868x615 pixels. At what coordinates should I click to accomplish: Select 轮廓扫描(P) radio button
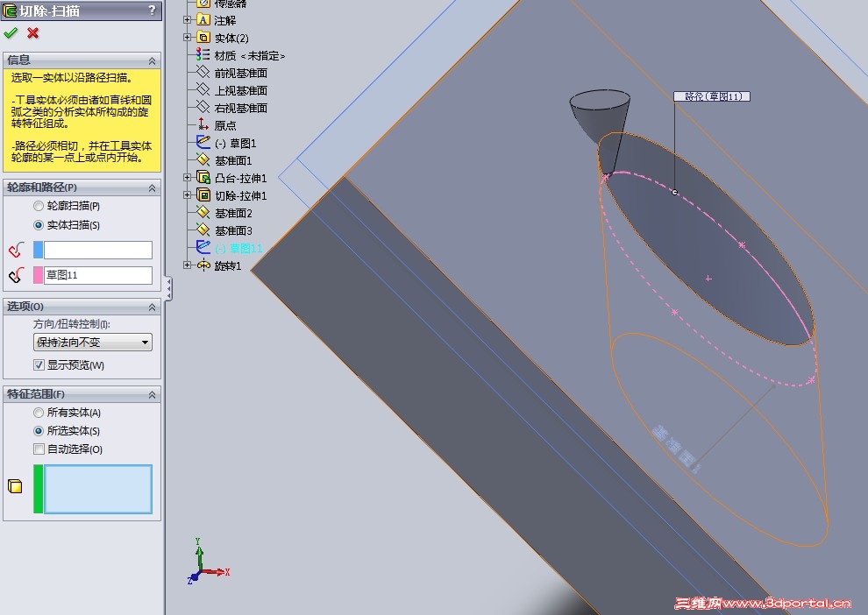(x=39, y=206)
